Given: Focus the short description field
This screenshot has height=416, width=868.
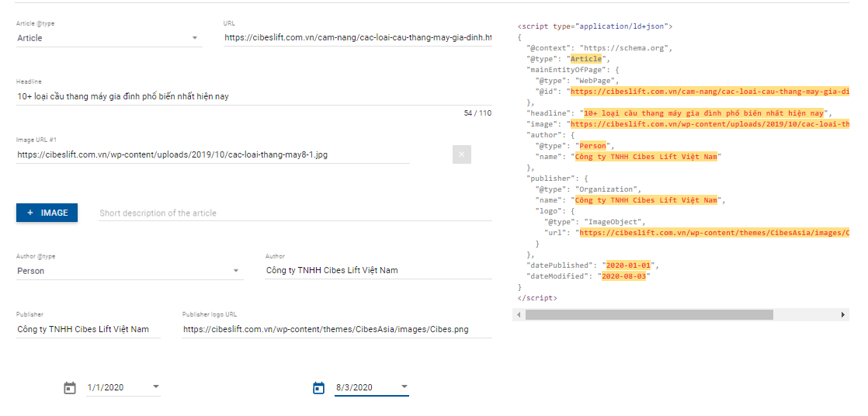Looking at the screenshot, I should pyautogui.click(x=295, y=213).
